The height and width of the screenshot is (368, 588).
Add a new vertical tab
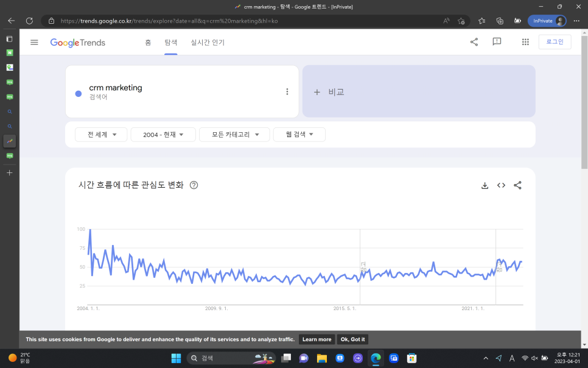[10, 173]
